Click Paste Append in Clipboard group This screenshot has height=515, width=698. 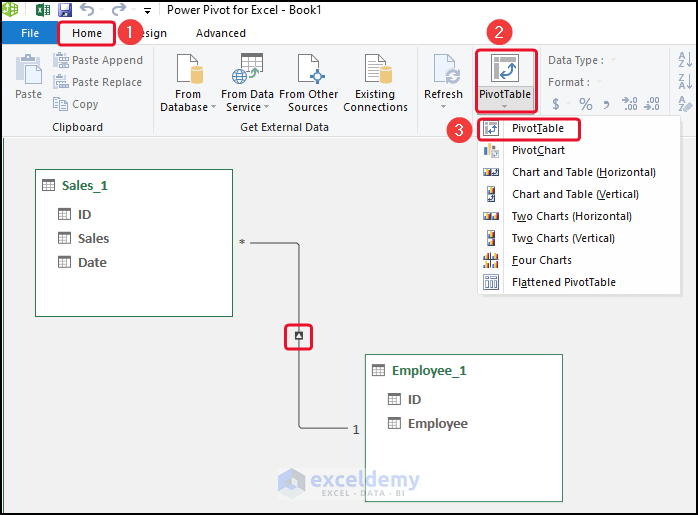click(x=98, y=60)
